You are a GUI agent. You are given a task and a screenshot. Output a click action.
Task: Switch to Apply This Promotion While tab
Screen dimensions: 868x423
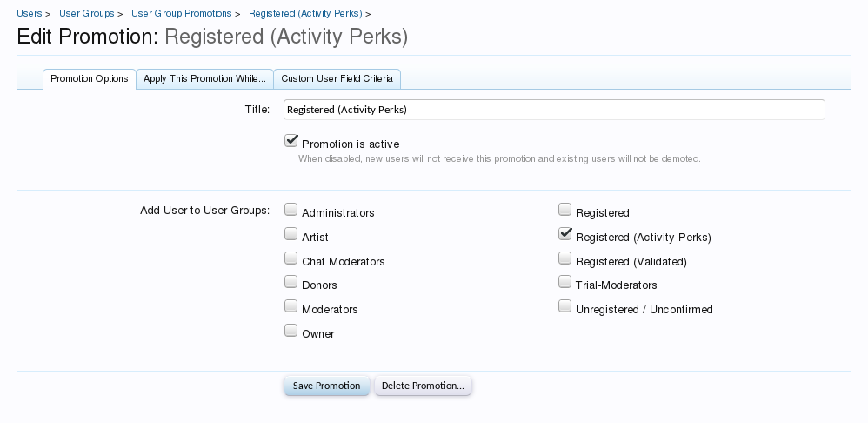coord(204,78)
